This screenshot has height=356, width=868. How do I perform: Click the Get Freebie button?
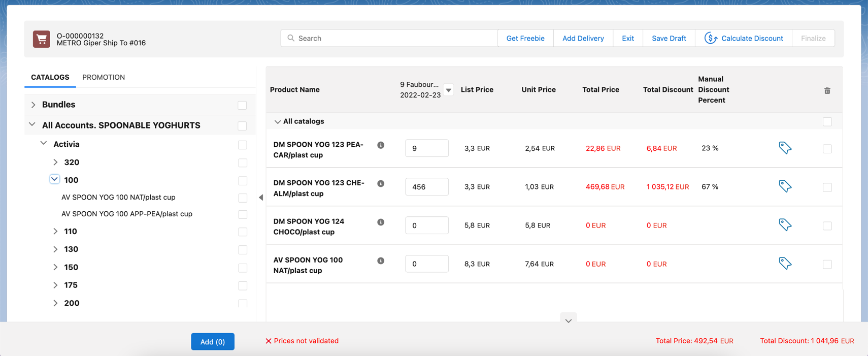(x=525, y=38)
